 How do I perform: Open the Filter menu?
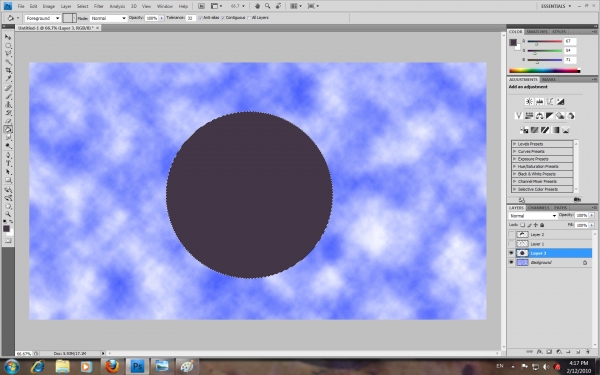click(99, 7)
